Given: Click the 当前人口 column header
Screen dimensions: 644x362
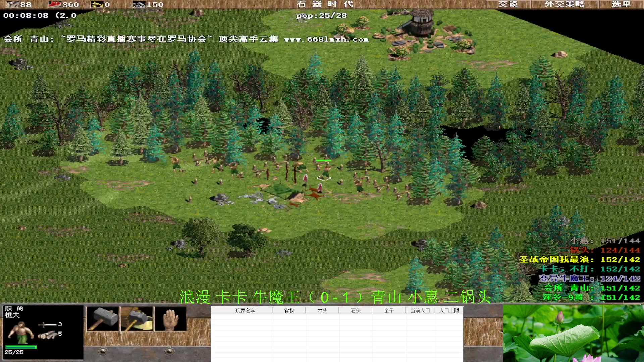Looking at the screenshot, I should pos(420,311).
